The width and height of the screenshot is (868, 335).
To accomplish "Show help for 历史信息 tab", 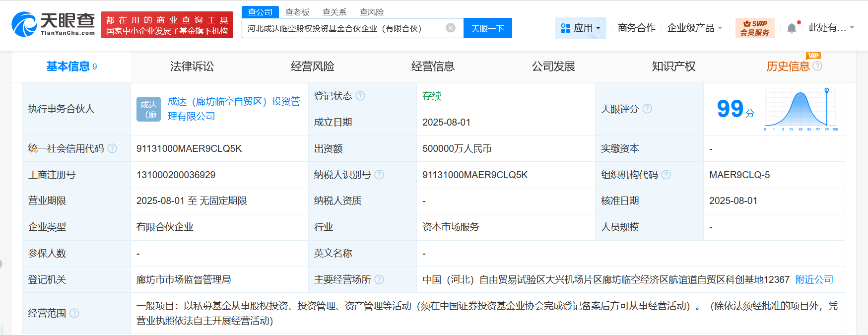I will coord(817,66).
